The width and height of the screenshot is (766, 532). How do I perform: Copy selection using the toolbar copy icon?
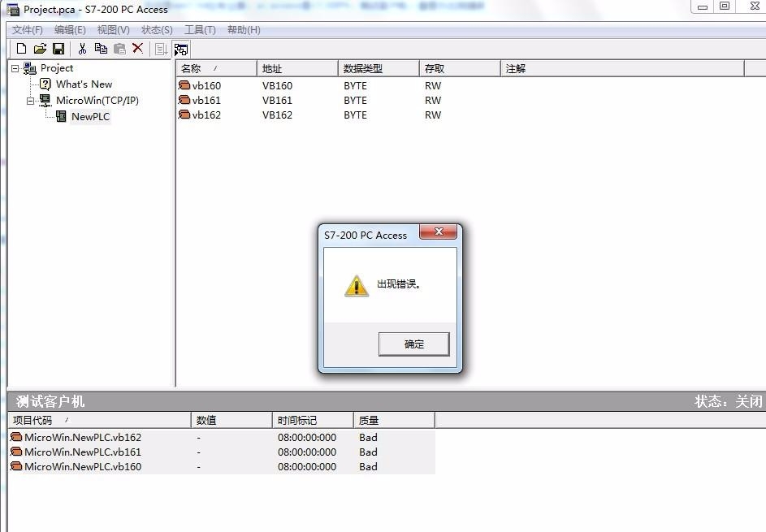click(101, 49)
